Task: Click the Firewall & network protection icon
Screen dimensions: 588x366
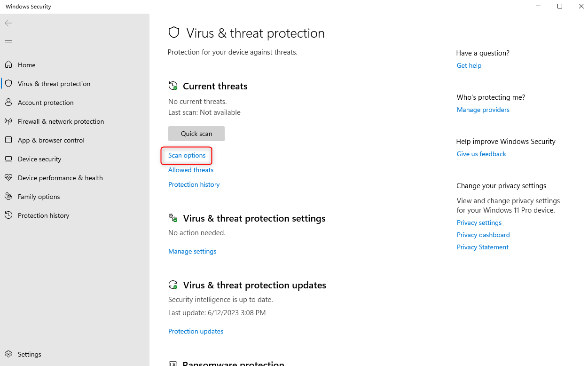Action: (8, 121)
